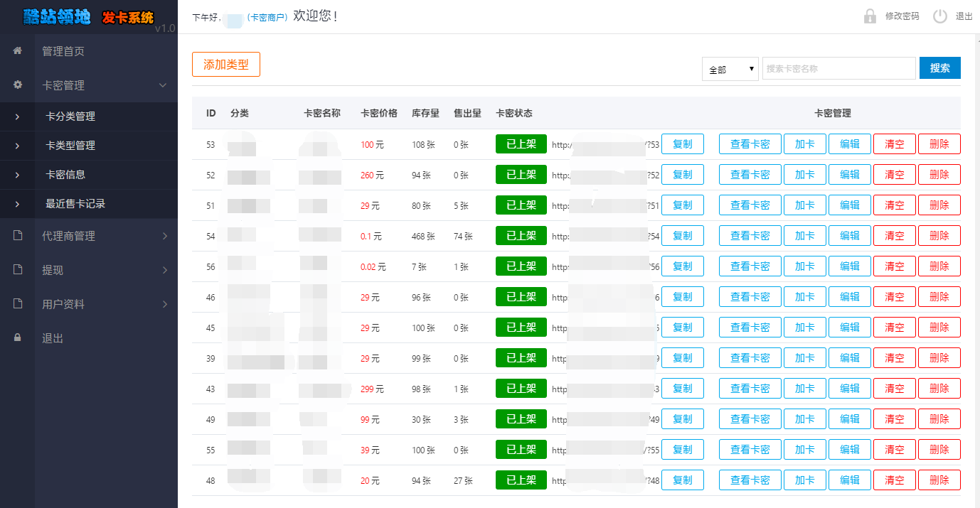This screenshot has width=980, height=508.
Task: Open 卡分类管理 in the sidebar
Action: coord(70,117)
